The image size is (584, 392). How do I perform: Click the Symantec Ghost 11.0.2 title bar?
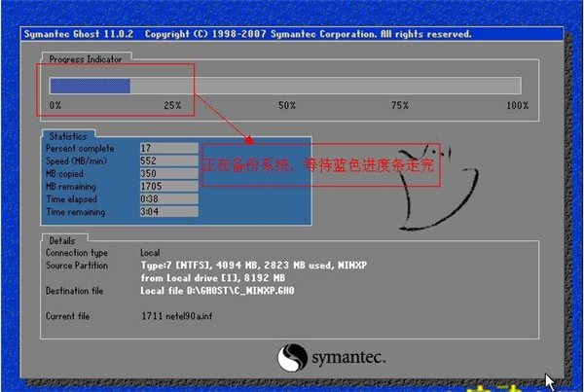[x=292, y=34]
